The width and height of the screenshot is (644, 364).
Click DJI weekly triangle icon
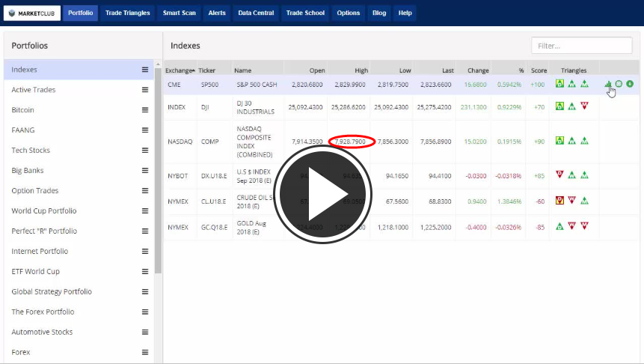571,106
